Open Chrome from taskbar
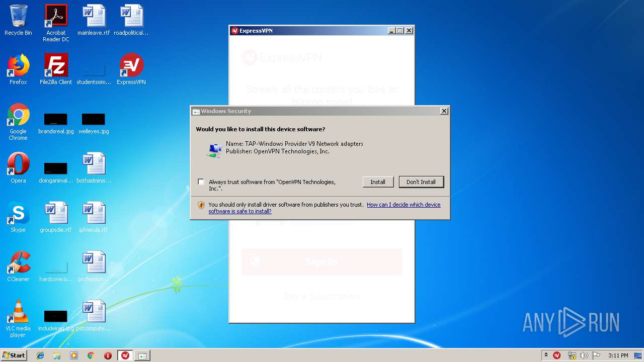644x362 pixels. pyautogui.click(x=91, y=355)
